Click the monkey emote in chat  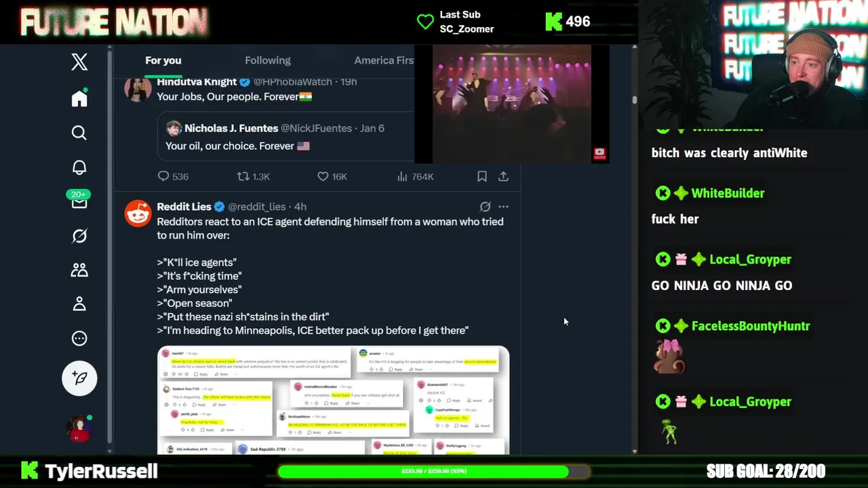point(669,357)
